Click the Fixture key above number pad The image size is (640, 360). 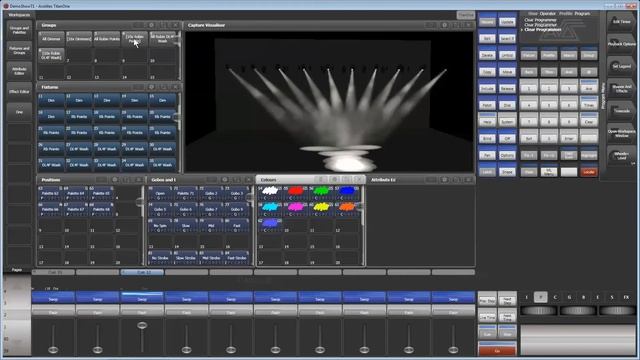[x=529, y=55]
